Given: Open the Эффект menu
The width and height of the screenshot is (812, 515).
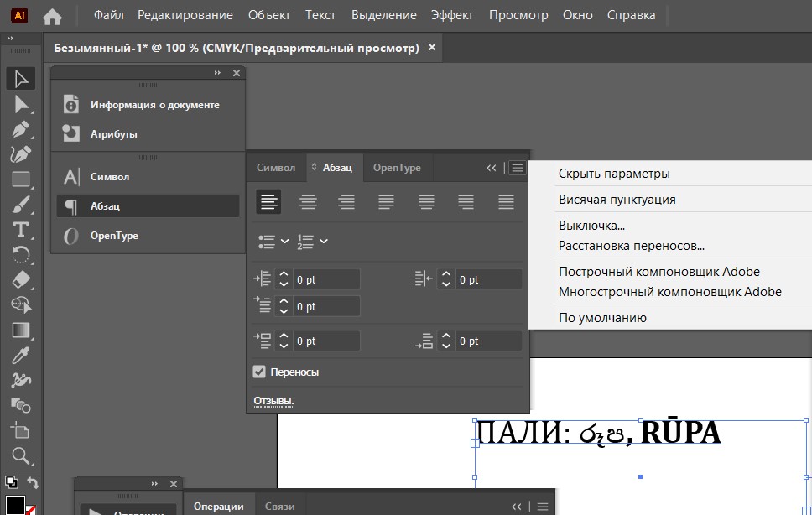Looking at the screenshot, I should coord(452,16).
